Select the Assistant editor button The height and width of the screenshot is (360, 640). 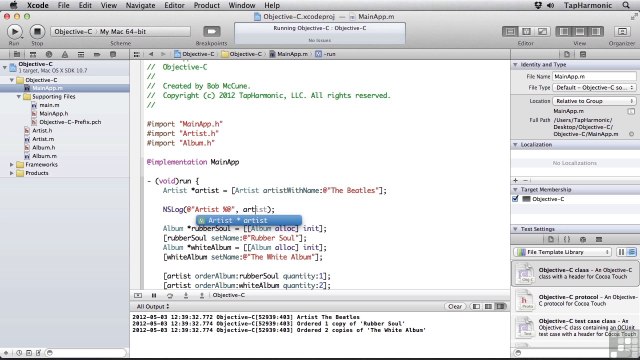coord(527,31)
